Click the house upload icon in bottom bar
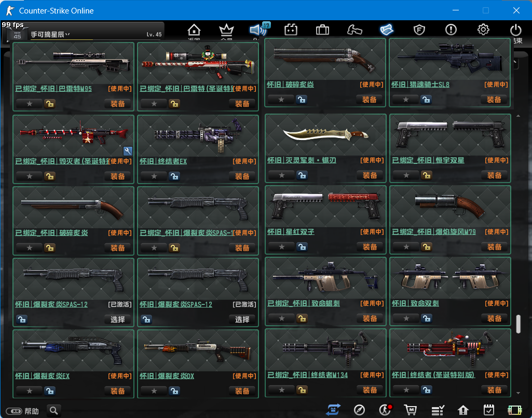 [x=463, y=410]
